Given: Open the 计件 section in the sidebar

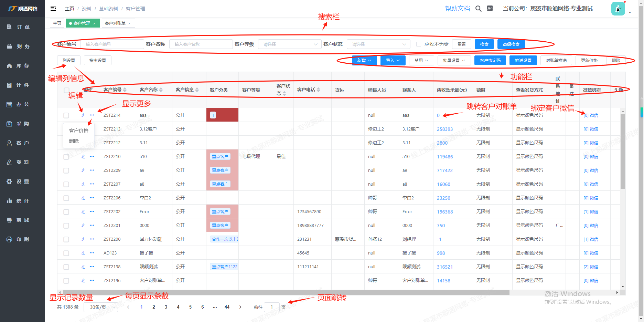Looking at the screenshot, I should pos(22,85).
